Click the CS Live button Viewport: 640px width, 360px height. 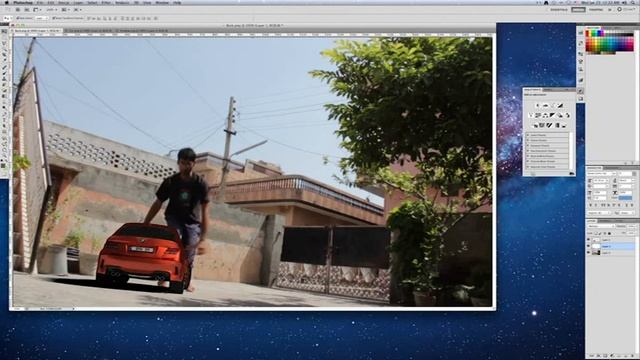(x=625, y=9)
